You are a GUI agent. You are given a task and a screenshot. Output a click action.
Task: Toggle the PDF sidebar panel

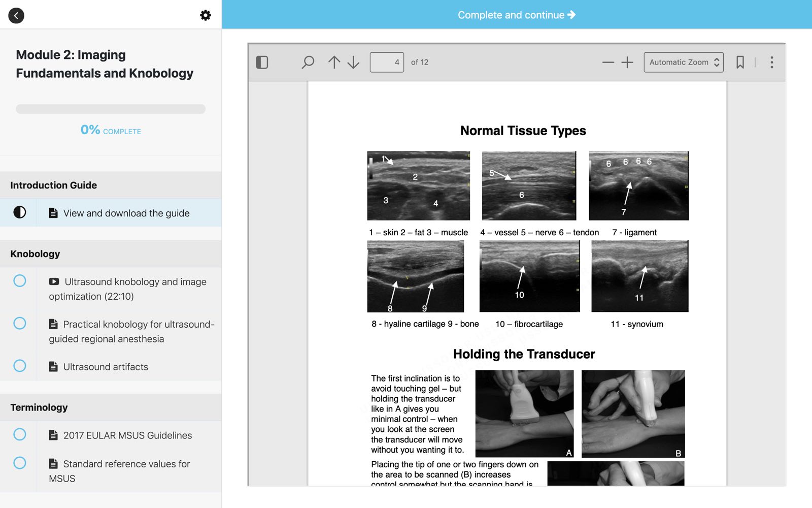tap(262, 62)
